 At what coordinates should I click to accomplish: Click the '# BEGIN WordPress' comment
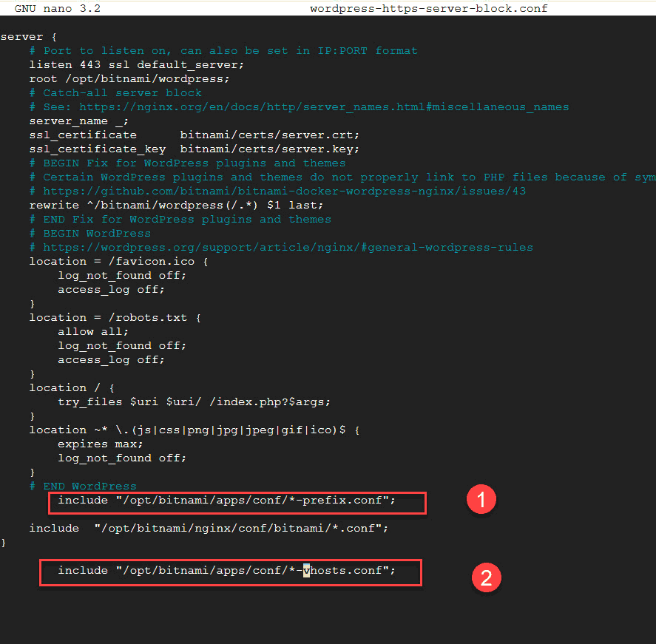(90, 234)
